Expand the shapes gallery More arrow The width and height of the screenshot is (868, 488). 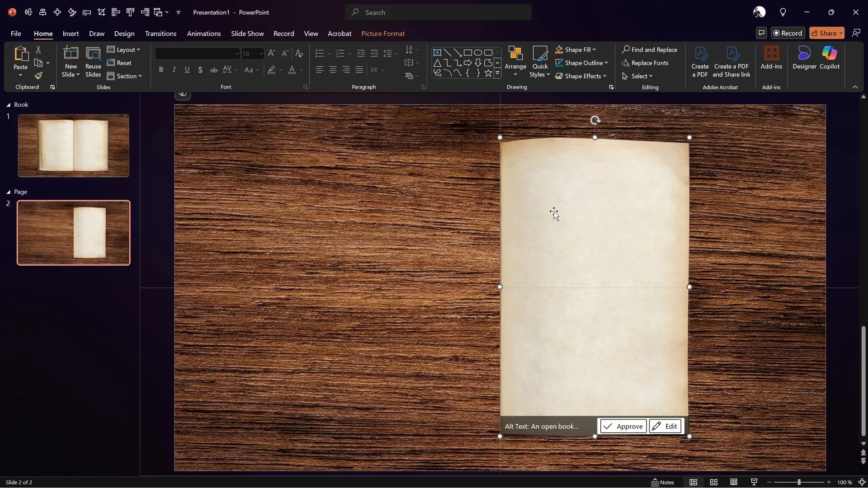point(498,73)
